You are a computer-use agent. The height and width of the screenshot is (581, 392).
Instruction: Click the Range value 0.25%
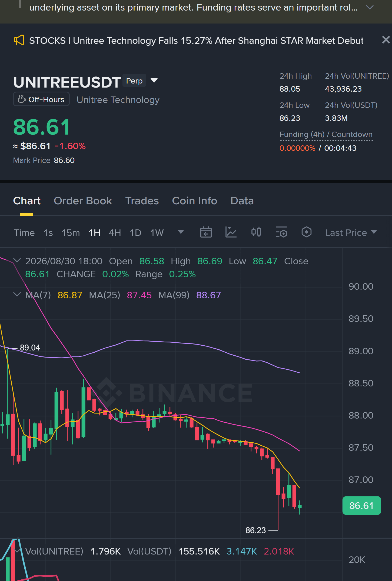click(182, 274)
